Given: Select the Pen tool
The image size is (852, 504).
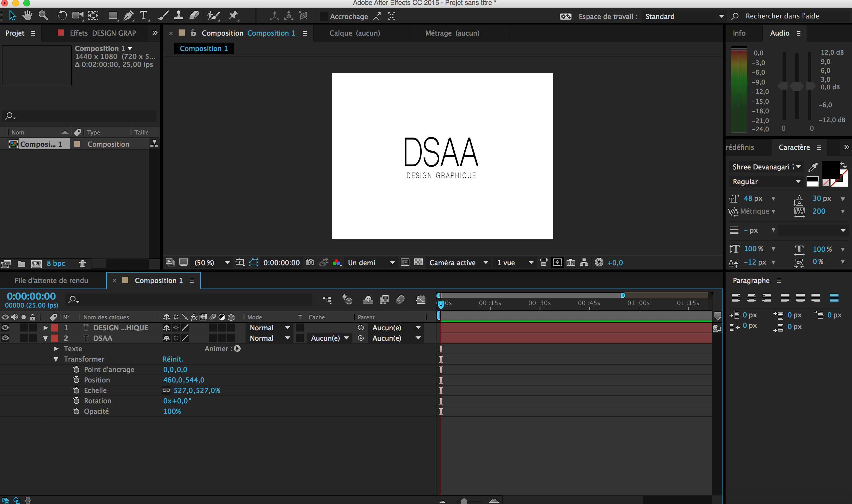Looking at the screenshot, I should (x=128, y=16).
